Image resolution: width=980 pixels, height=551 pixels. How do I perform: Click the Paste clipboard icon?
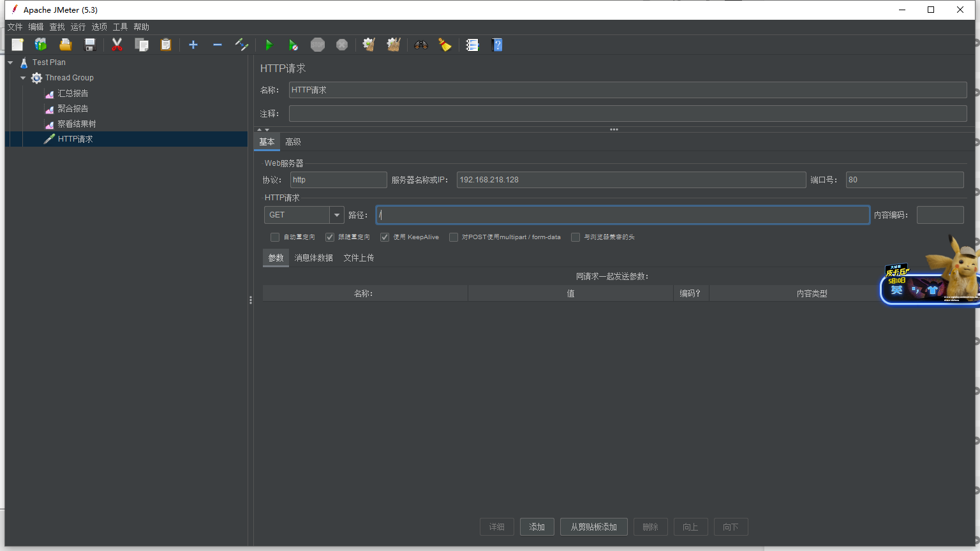(166, 45)
